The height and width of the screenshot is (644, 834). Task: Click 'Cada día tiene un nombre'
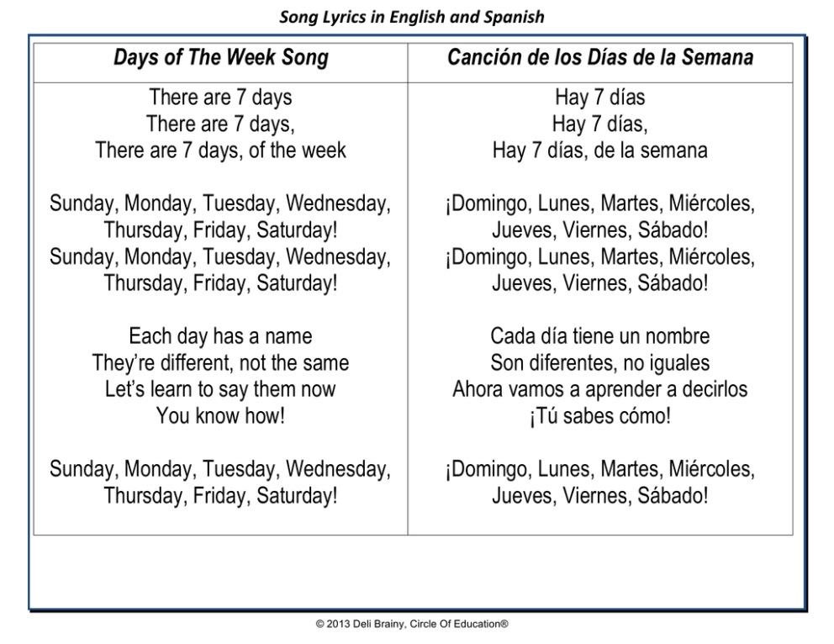coord(600,336)
